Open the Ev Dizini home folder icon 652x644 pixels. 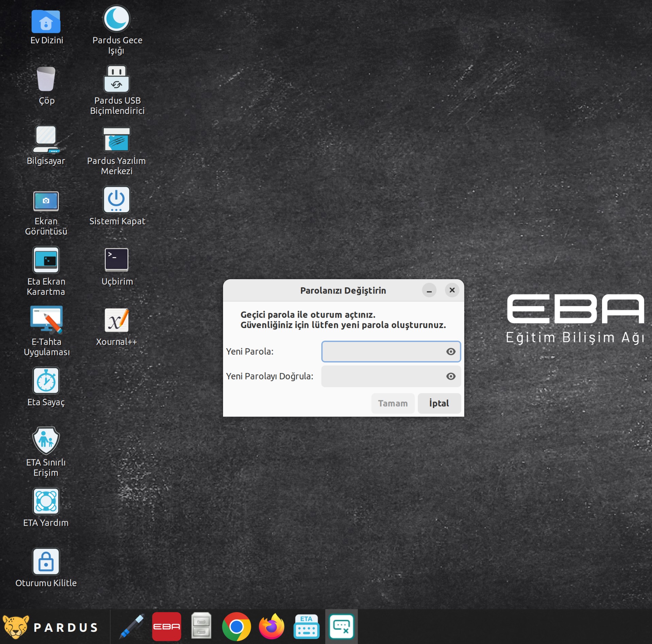tap(46, 22)
